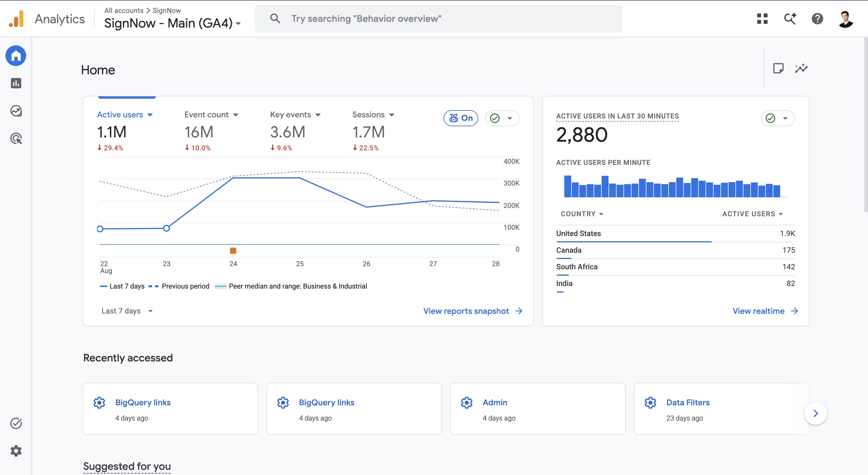Click the South Africa row
868x475 pixels.
click(x=676, y=267)
